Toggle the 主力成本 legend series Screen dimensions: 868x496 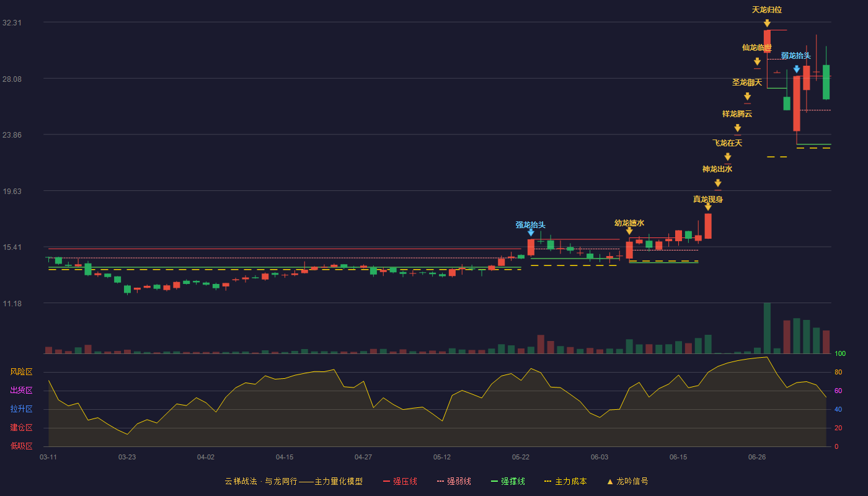pyautogui.click(x=565, y=481)
